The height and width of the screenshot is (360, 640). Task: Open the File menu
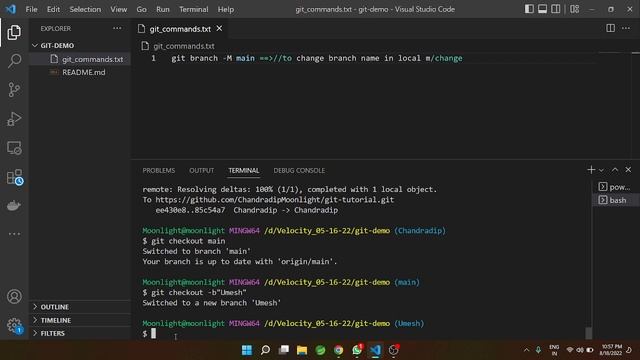(31, 9)
